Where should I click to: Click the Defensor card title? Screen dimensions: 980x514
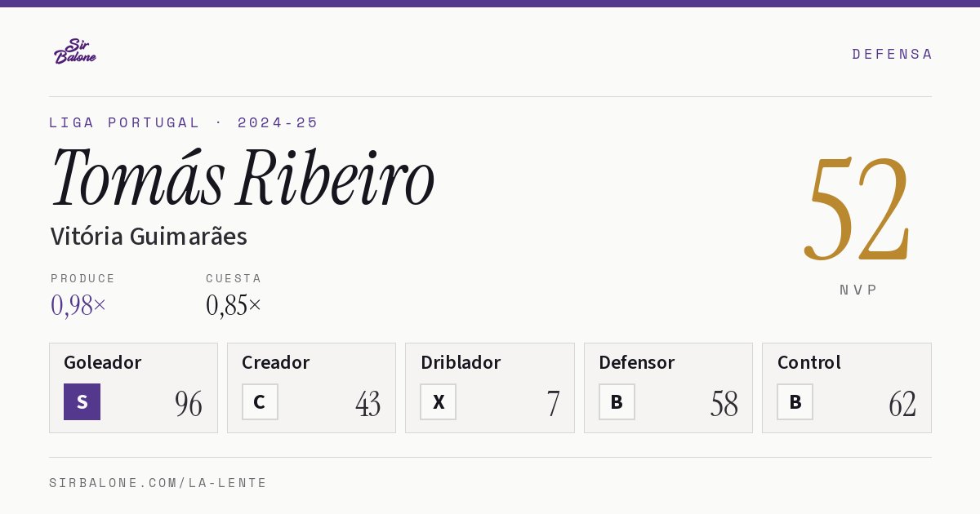click(x=636, y=362)
